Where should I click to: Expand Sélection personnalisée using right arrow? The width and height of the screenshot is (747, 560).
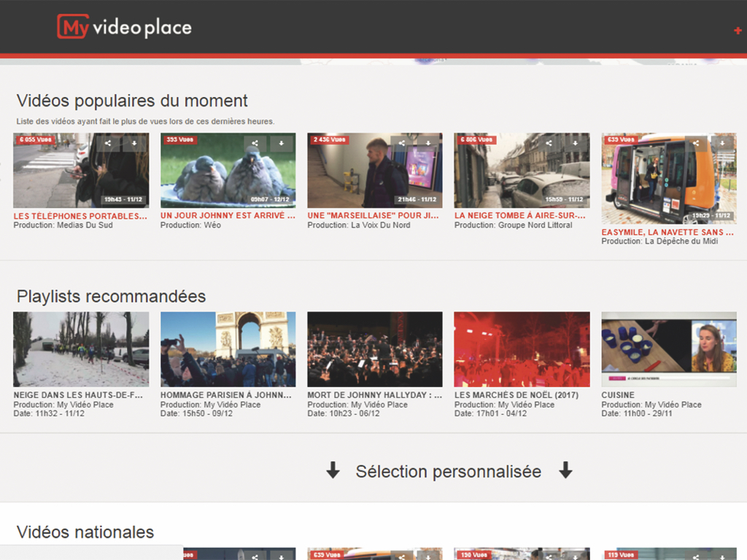coord(565,472)
